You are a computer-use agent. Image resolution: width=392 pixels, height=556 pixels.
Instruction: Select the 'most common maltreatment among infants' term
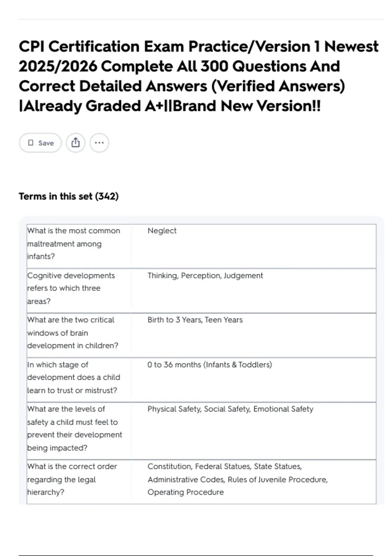(x=74, y=244)
